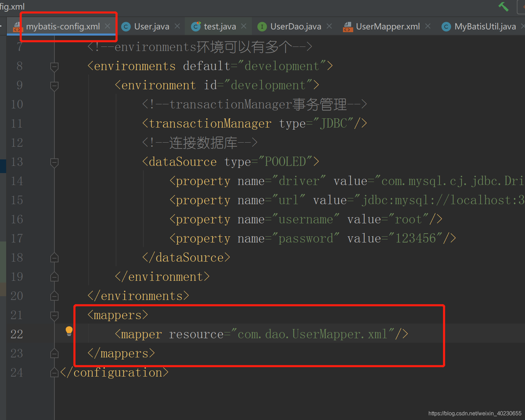Click the jdbc:mysql://localhost URL value
Image resolution: width=525 pixels, height=420 pixels.
439,200
